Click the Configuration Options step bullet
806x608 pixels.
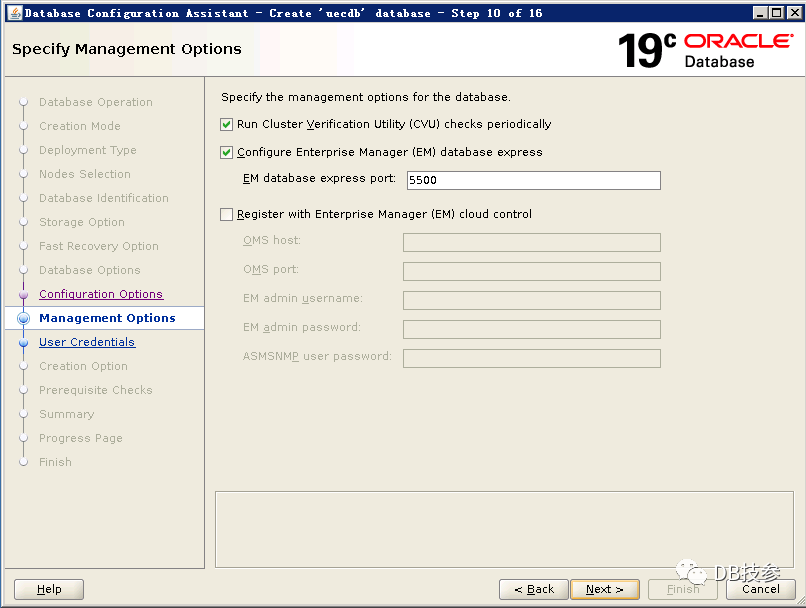tap(24, 295)
